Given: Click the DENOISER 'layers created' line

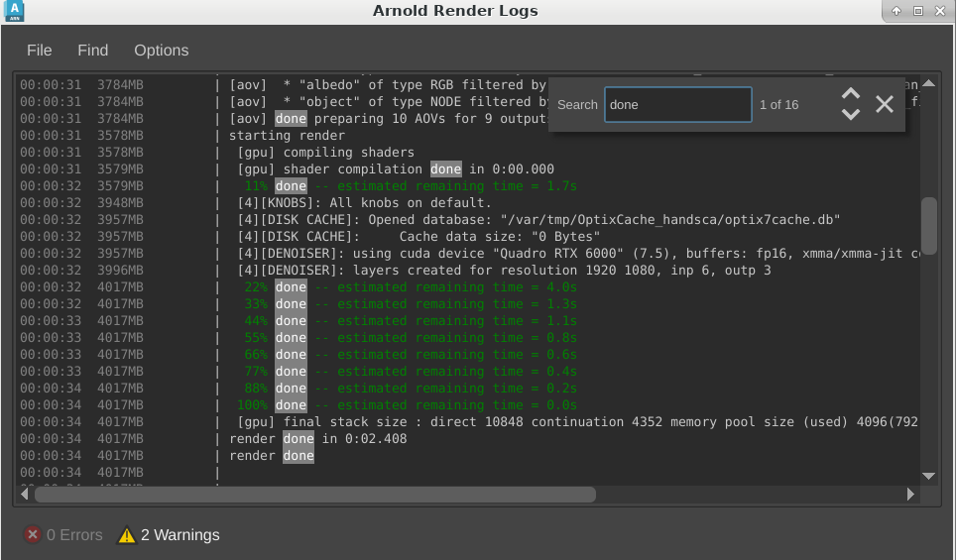Looking at the screenshot, I should [504, 270].
